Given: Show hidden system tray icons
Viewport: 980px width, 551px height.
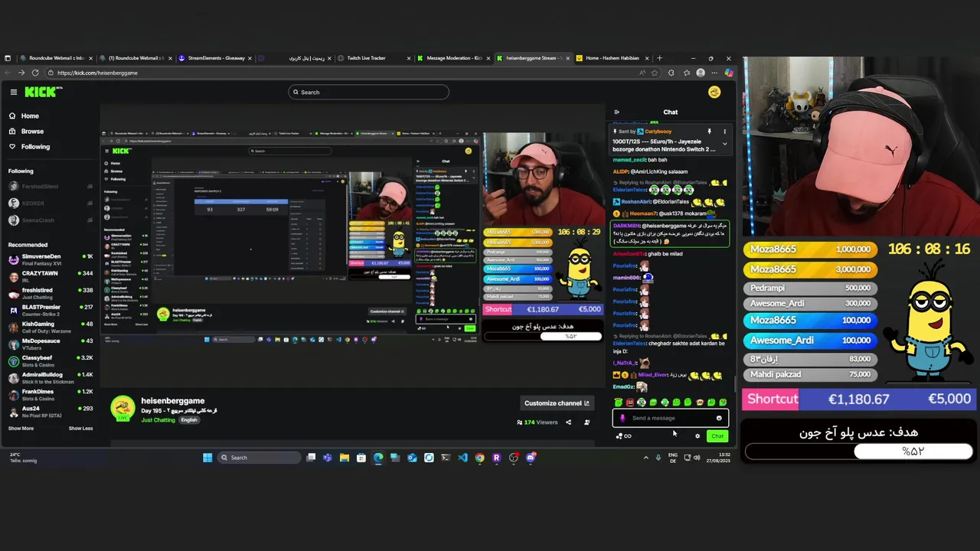Looking at the screenshot, I should click(x=645, y=458).
